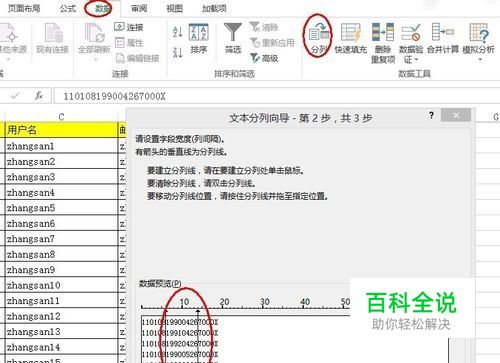Viewport: 500px width, 363px height.
Task: Open the 数据 ribbon tab
Action: pos(102,8)
